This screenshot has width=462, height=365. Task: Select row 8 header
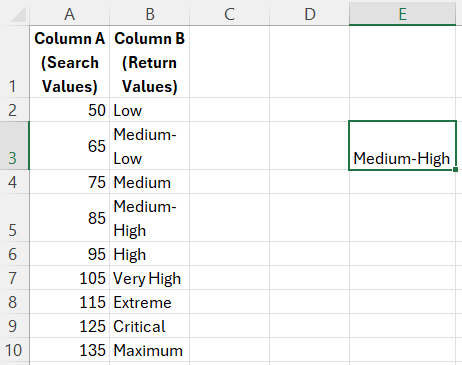[x=14, y=302]
